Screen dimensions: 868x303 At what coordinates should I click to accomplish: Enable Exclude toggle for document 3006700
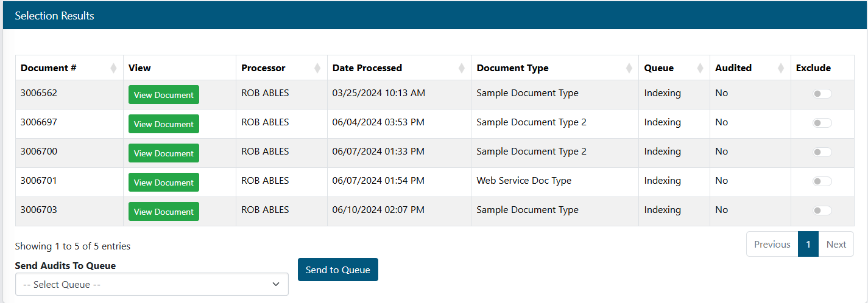(x=822, y=152)
